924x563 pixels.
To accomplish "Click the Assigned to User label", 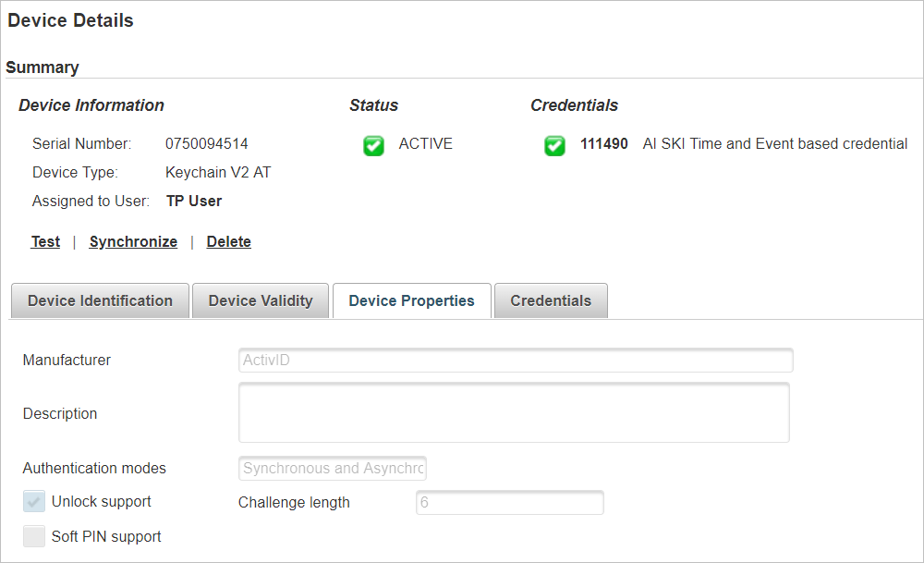I will point(91,201).
